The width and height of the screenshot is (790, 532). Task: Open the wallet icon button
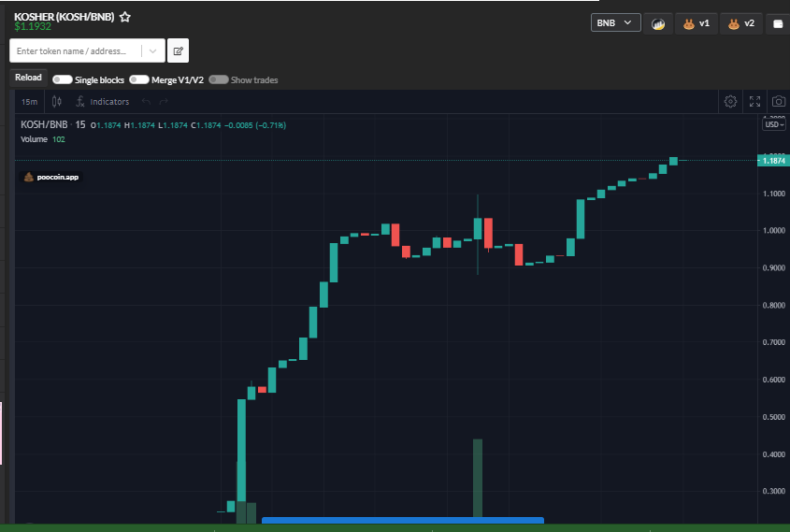(778, 23)
